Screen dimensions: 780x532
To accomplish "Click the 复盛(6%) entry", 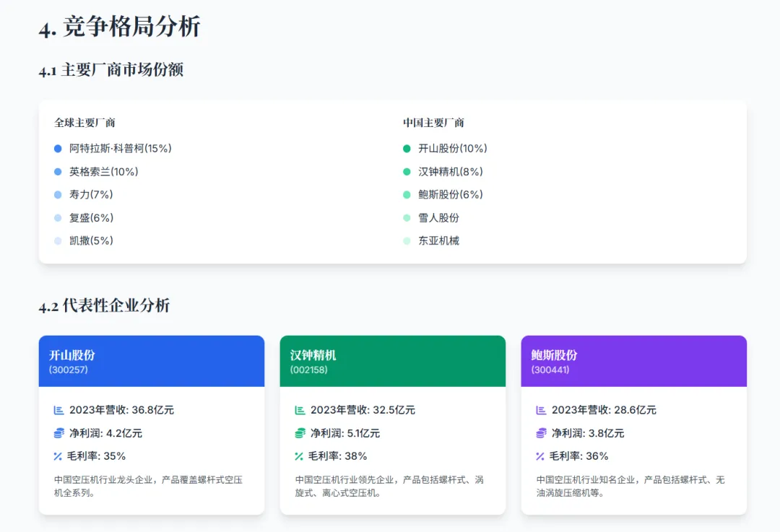I will (x=92, y=218).
